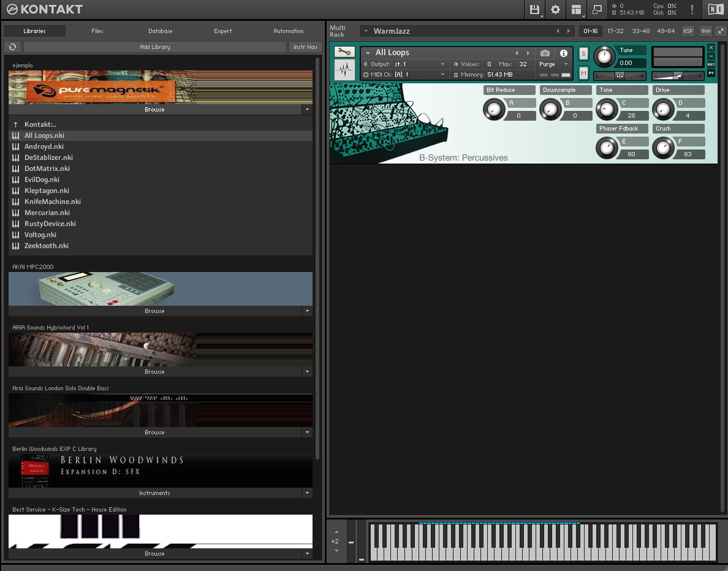Click the minimized view icon
Screen dimensions: 728x571
(597, 9)
